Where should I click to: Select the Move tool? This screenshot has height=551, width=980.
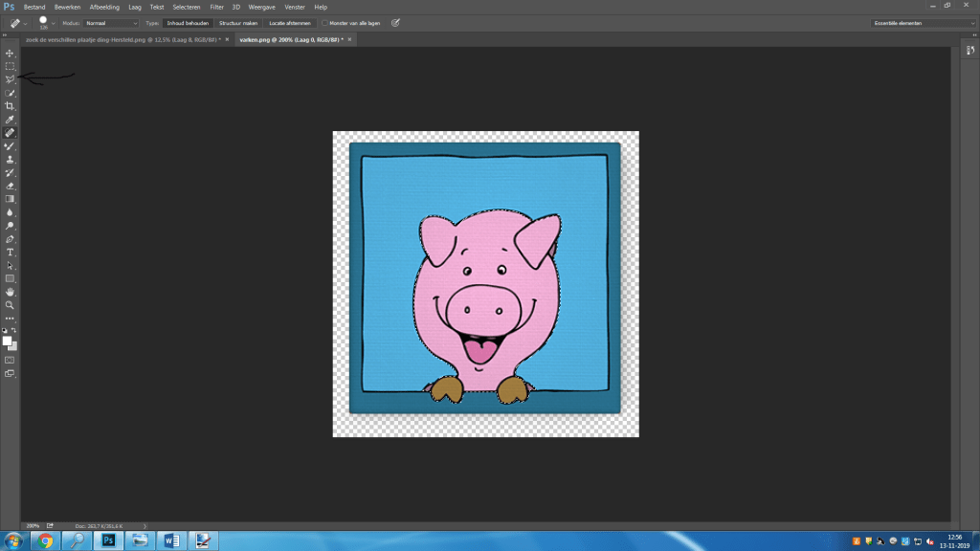pos(10,53)
